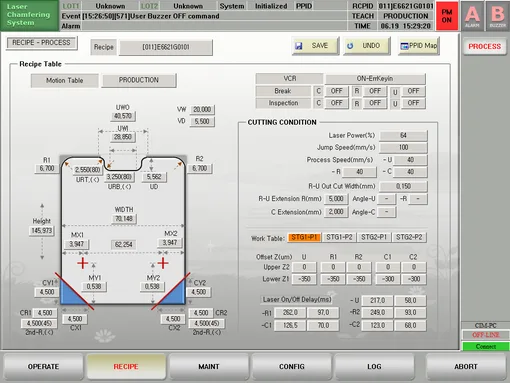
Task: Click the UNDO arrow icon
Action: tap(350, 46)
